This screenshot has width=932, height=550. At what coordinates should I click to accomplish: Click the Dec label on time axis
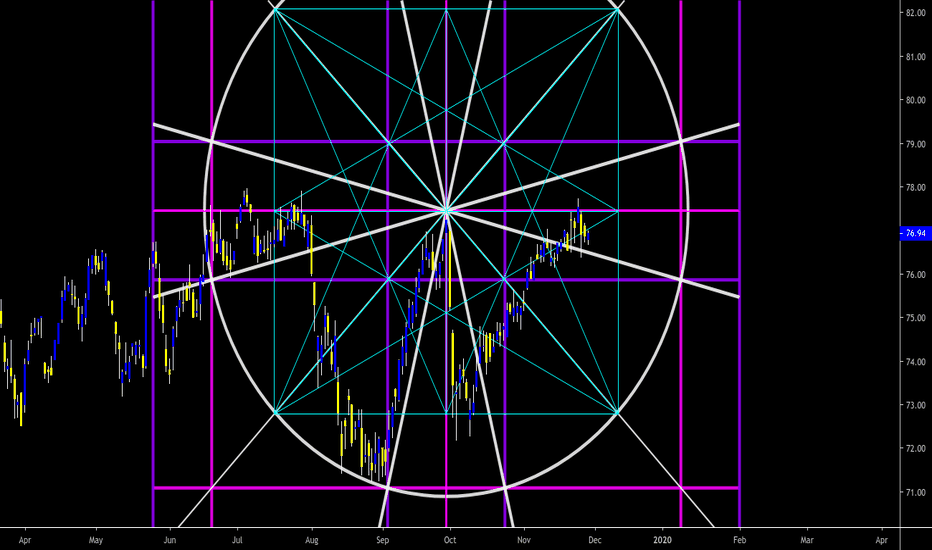click(x=594, y=540)
